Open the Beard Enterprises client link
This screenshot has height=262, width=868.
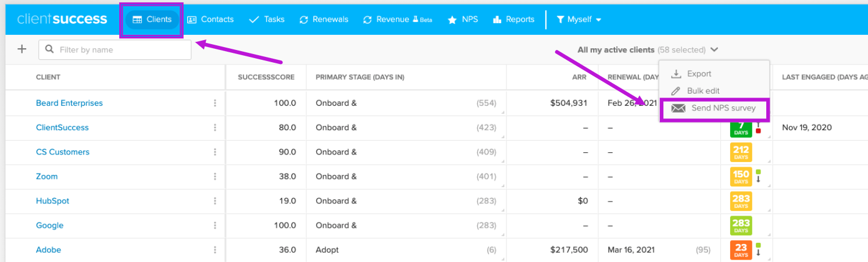(x=69, y=103)
